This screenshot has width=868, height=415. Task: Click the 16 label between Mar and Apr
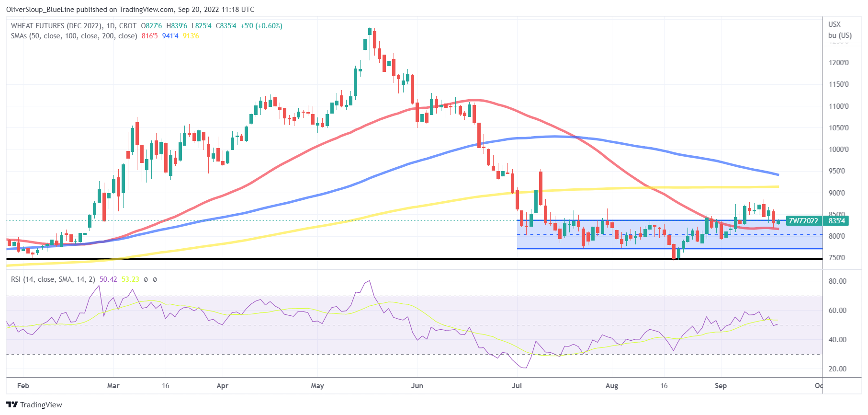click(166, 386)
